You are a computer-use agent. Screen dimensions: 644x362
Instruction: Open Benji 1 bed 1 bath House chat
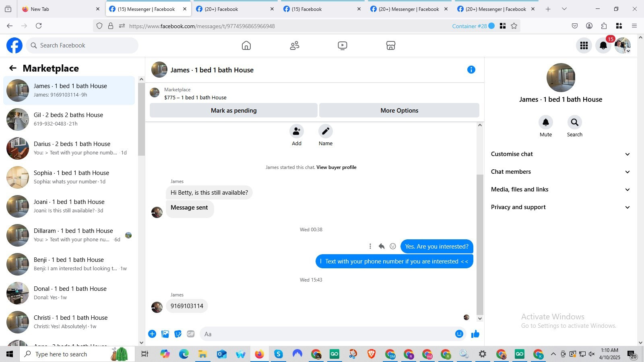69,264
